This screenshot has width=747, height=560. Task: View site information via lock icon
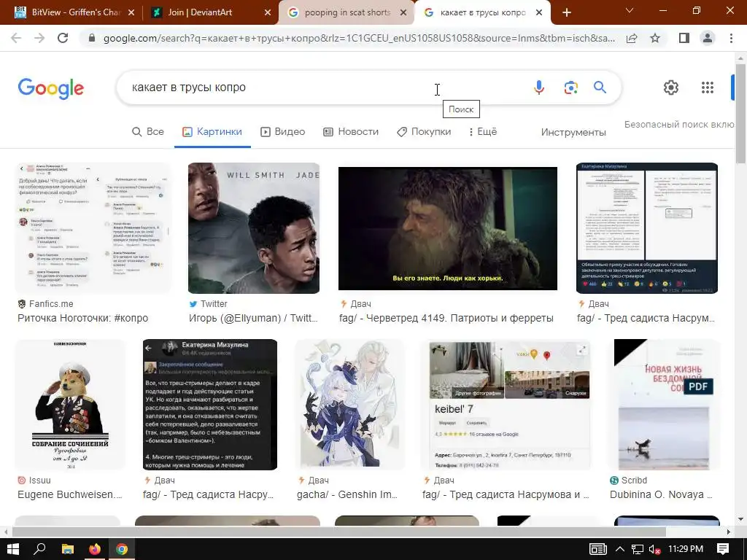[x=92, y=38]
